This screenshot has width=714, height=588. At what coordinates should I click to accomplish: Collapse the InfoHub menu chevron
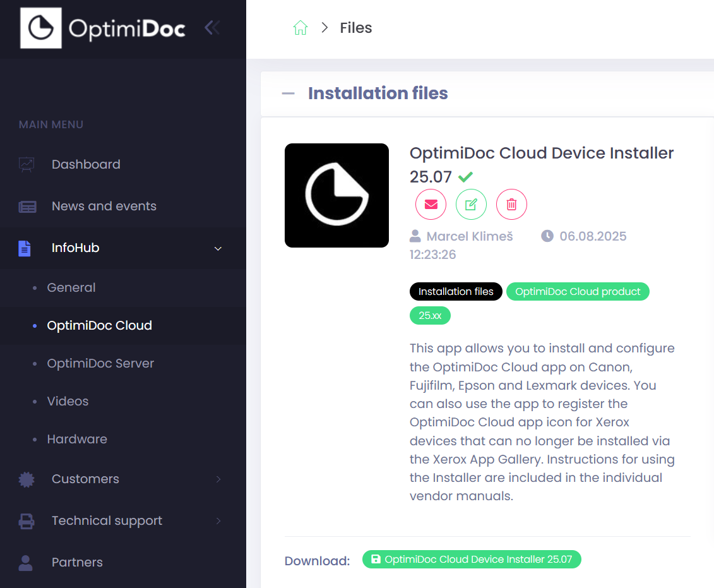point(218,249)
